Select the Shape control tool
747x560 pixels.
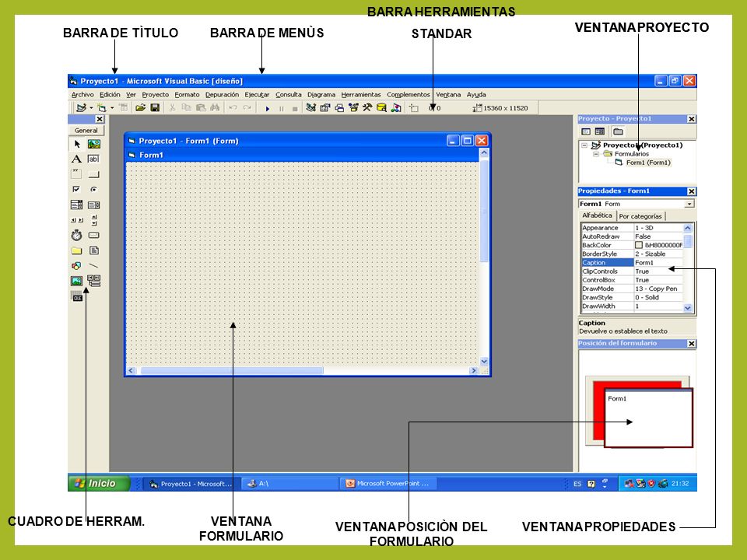[x=77, y=266]
